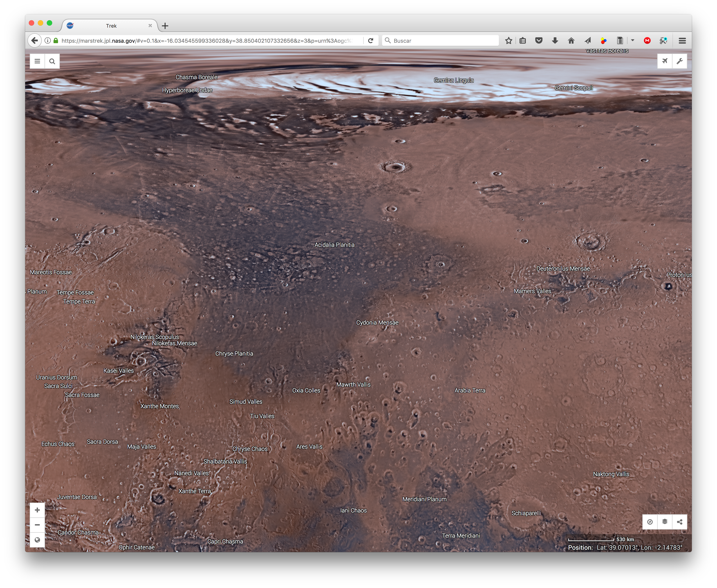This screenshot has height=588, width=717.
Task: Click the Buscar search field
Action: click(441, 41)
